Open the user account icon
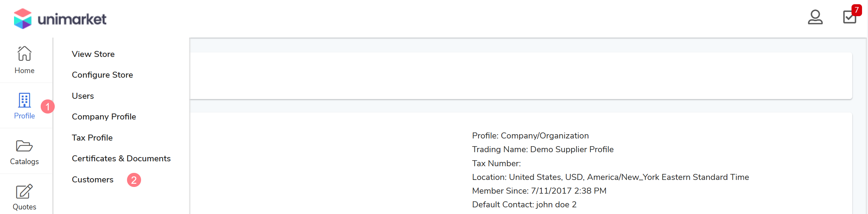 point(815,17)
